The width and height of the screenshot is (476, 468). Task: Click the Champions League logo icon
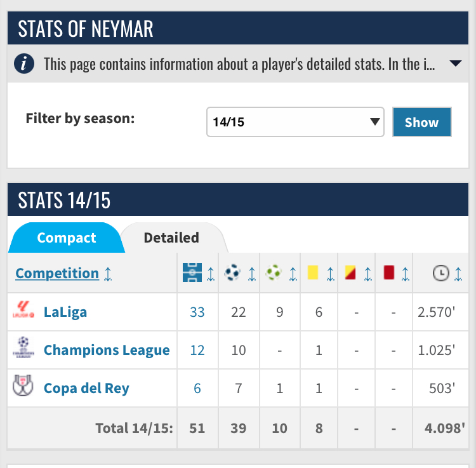click(23, 350)
